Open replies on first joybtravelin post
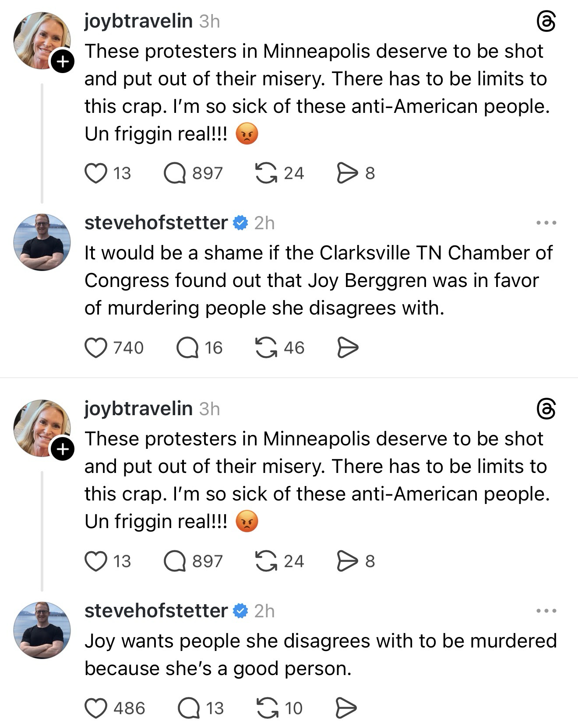The image size is (578, 728). pyautogui.click(x=175, y=173)
